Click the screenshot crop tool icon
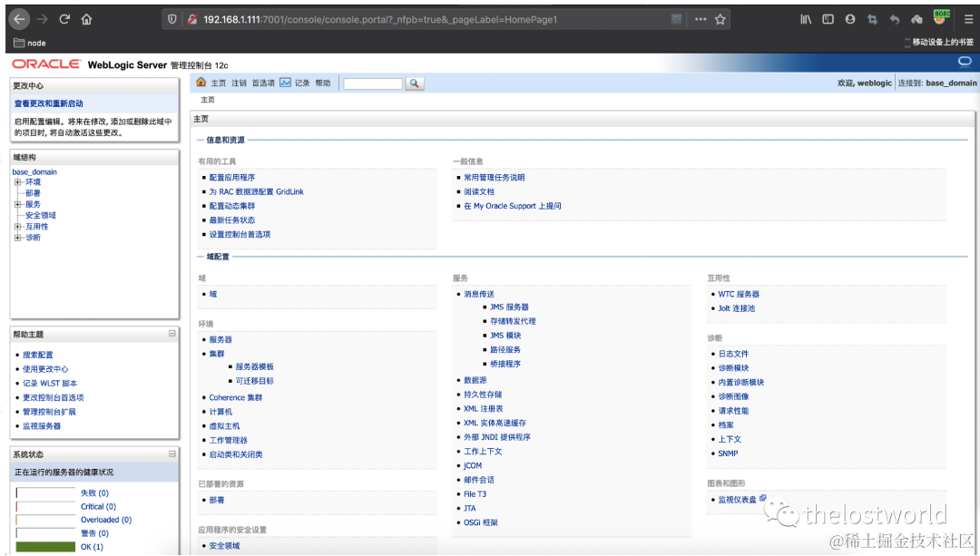The image size is (980, 556). (x=873, y=19)
